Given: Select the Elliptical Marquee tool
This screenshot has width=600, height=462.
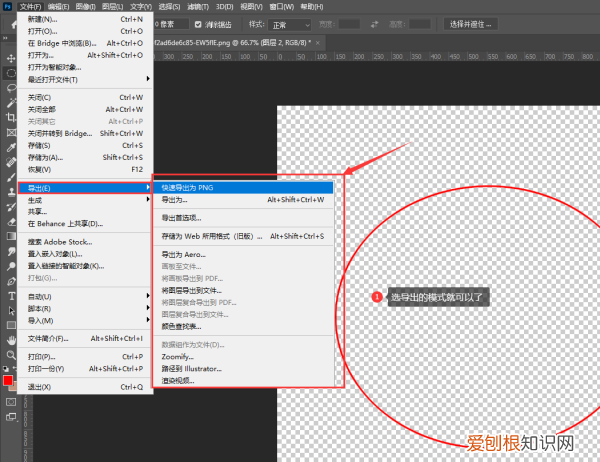Looking at the screenshot, I should click(x=11, y=73).
